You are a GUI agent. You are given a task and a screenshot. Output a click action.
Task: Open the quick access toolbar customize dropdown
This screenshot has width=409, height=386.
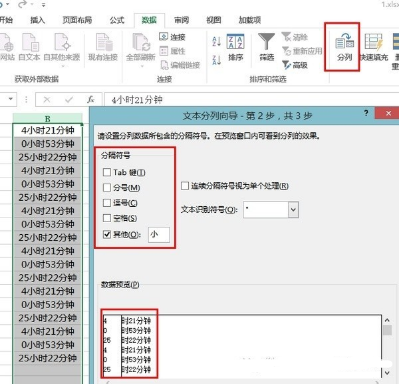click(44, 5)
